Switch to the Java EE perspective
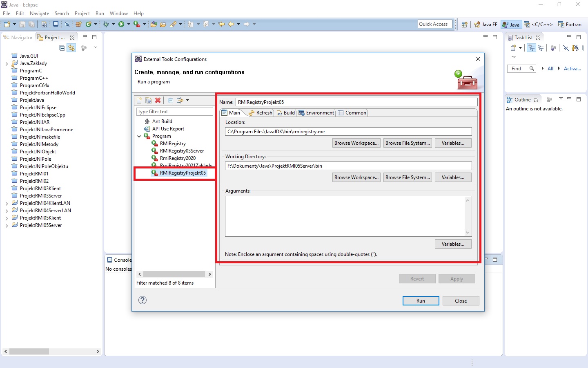The height and width of the screenshot is (368, 588). point(486,25)
